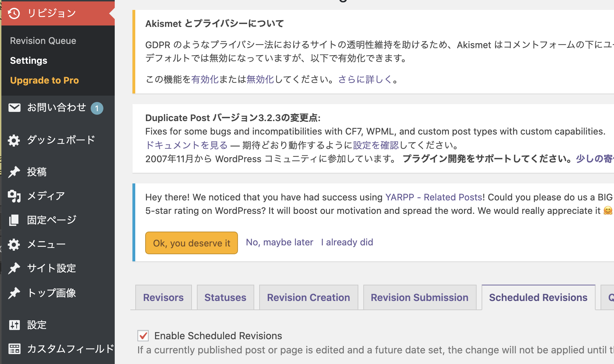Open the 設定 menu label
The width and height of the screenshot is (614, 364).
coord(37,325)
